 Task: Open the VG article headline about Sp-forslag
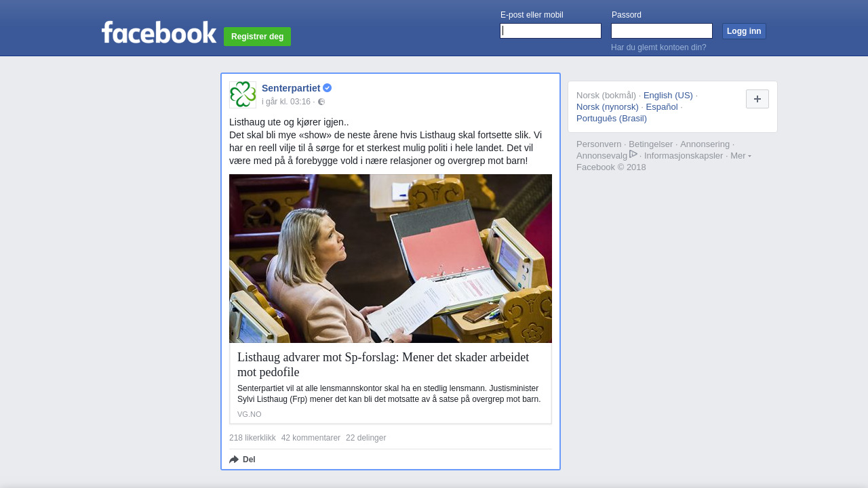click(x=383, y=365)
